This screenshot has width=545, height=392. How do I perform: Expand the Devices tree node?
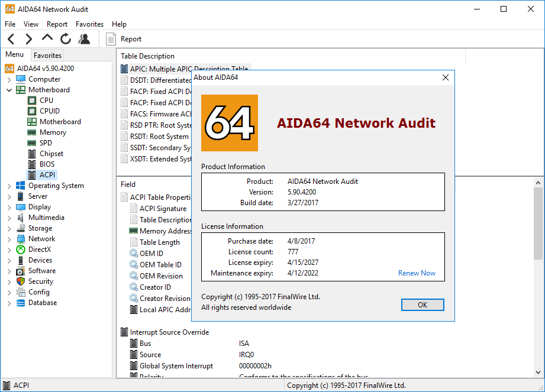(9, 261)
